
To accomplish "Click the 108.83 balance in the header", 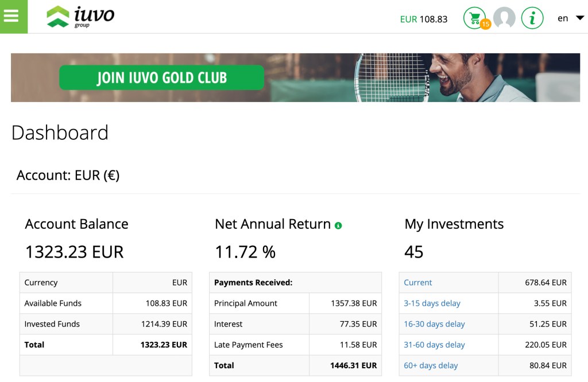I will [x=434, y=19].
